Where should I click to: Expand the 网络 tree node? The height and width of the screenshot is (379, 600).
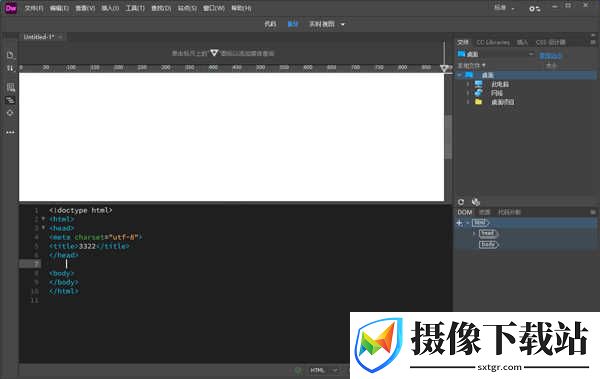pyautogui.click(x=468, y=93)
